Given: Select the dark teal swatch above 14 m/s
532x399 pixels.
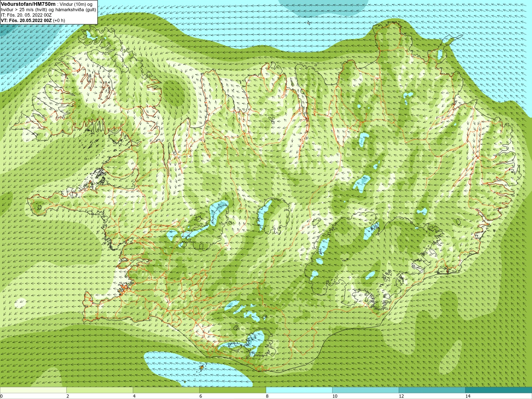Looking at the screenshot, I should 499,390.
